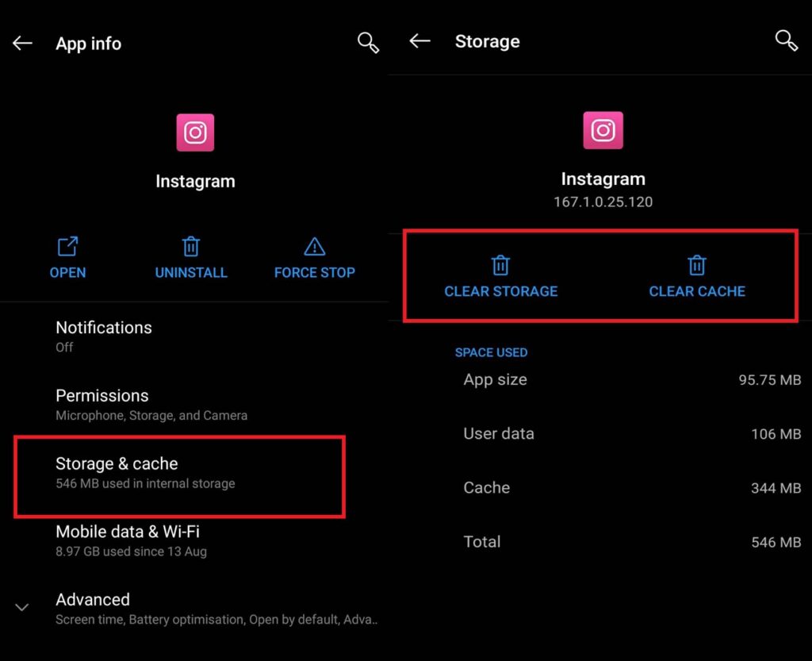Tap the search icon on Storage screen

click(786, 40)
